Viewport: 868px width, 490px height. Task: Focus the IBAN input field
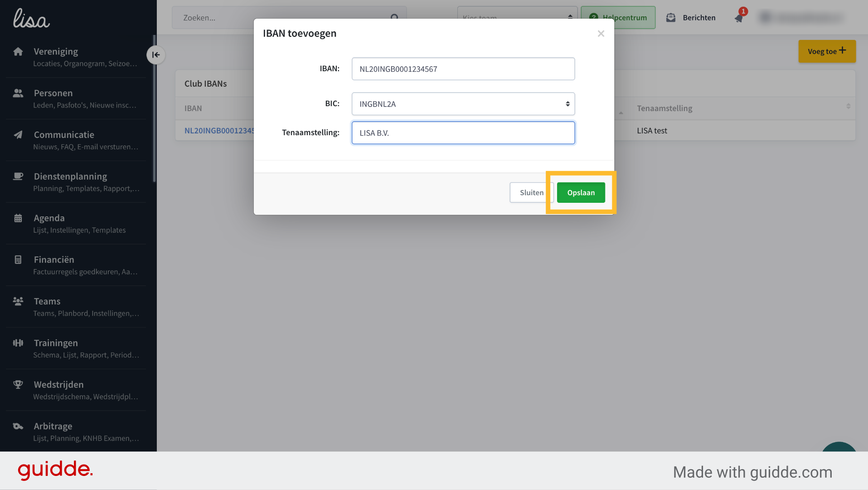coord(463,69)
